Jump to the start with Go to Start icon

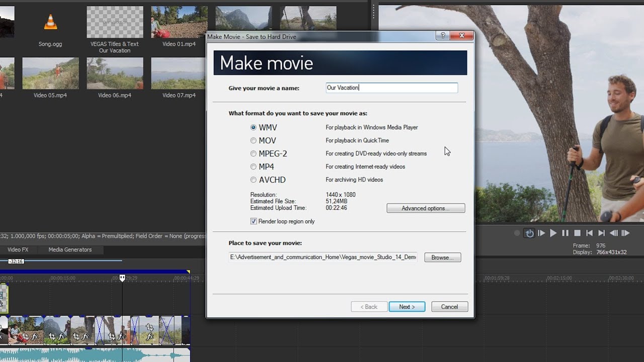(x=590, y=233)
